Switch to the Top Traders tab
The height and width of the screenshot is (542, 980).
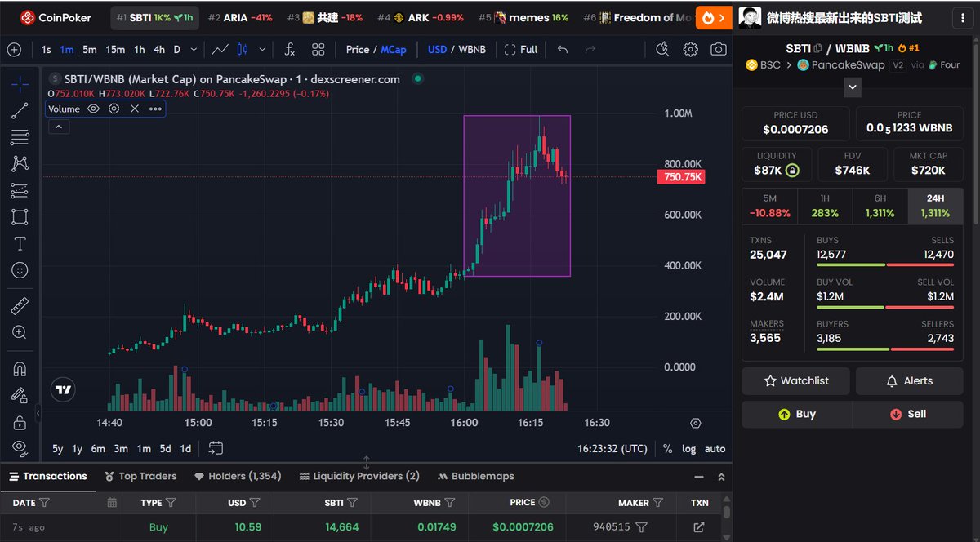(141, 476)
